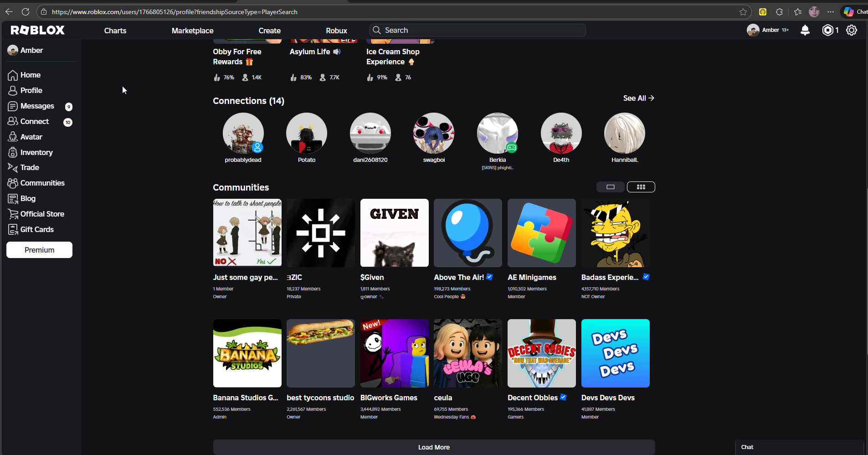868x455 pixels.
Task: Expand connections with See All
Action: [x=638, y=98]
